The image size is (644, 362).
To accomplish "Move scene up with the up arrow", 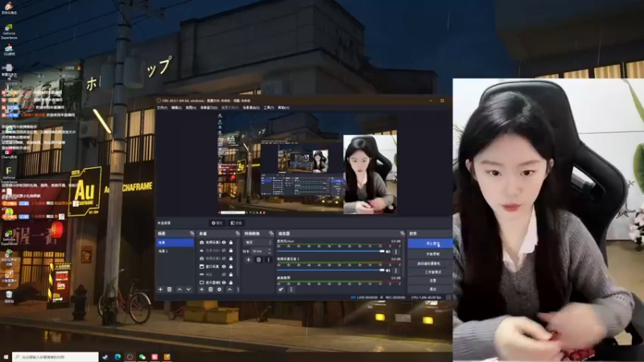I will pyautogui.click(x=180, y=290).
